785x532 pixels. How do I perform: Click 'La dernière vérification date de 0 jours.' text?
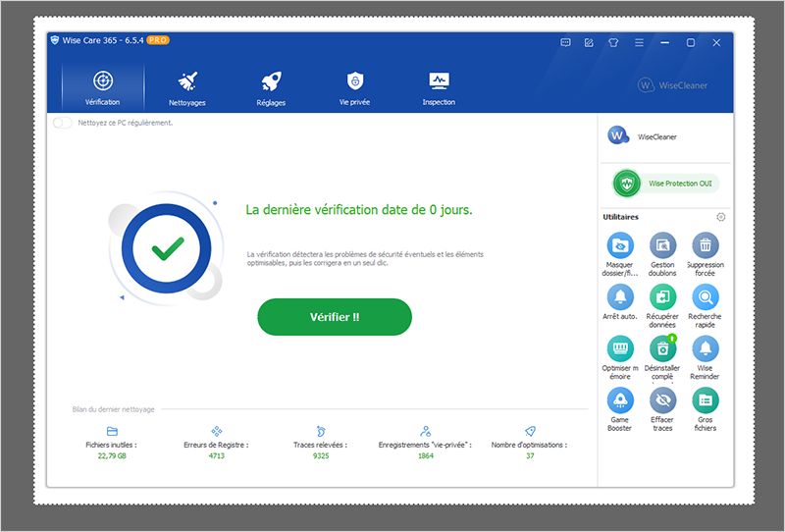359,209
